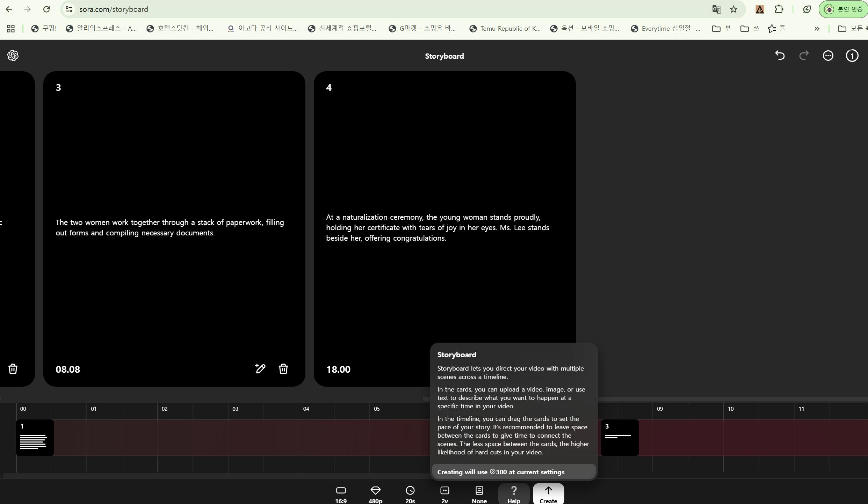
Task: Open the 2v variations selector
Action: coord(444,494)
